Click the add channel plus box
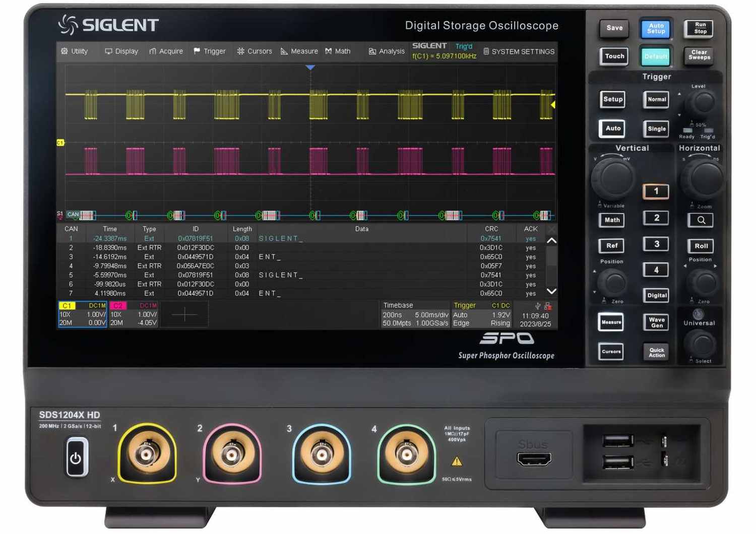 (x=184, y=315)
